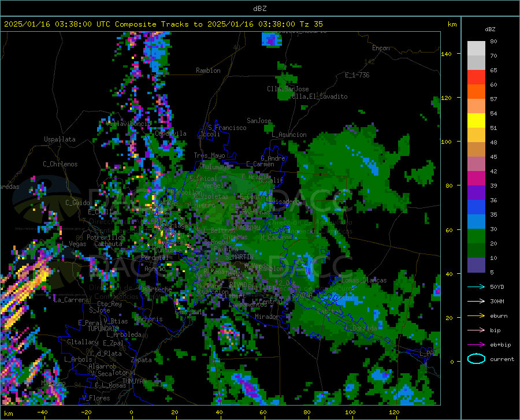Click the cyan 'current' ellipse legend icon
Viewport: 520px width, 420px height.
[x=476, y=359]
